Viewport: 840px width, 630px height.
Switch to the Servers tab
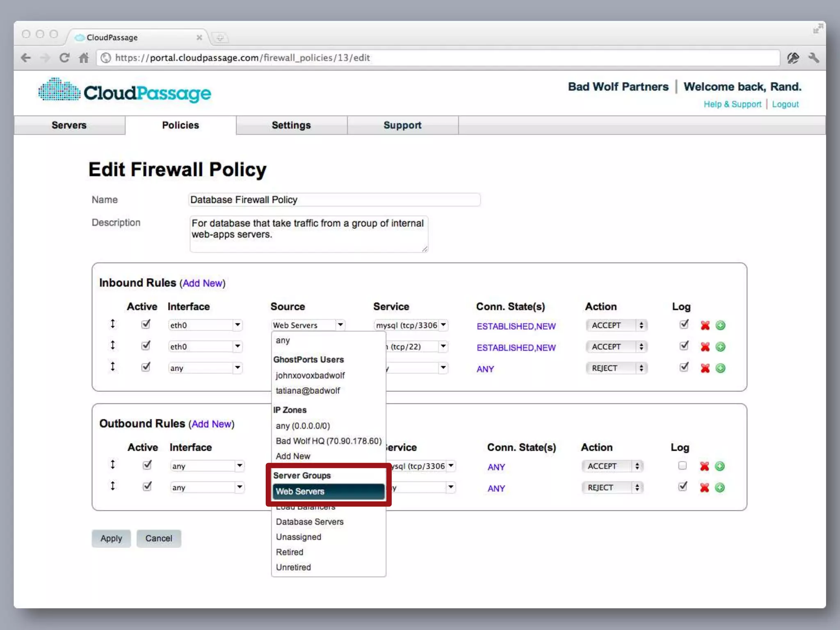point(69,125)
